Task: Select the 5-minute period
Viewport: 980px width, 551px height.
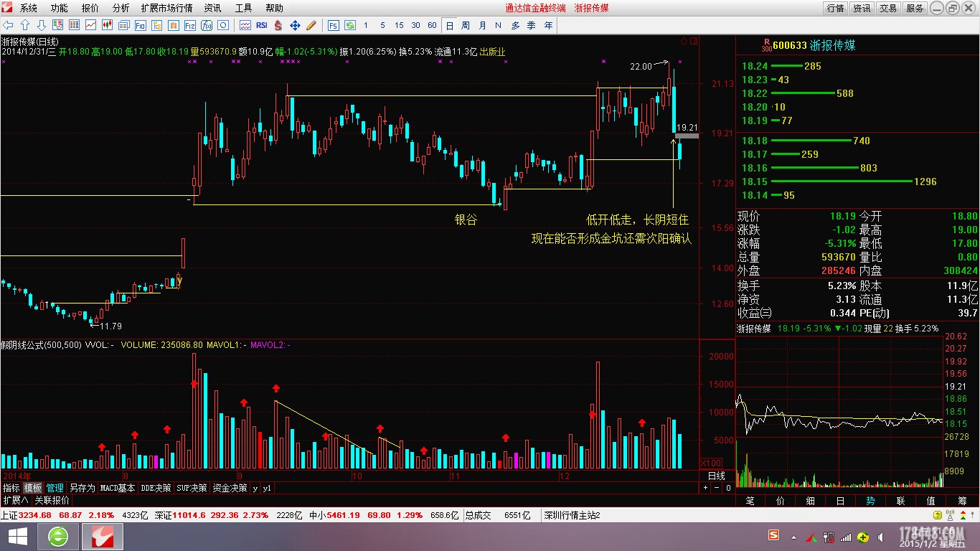Action: [x=382, y=25]
